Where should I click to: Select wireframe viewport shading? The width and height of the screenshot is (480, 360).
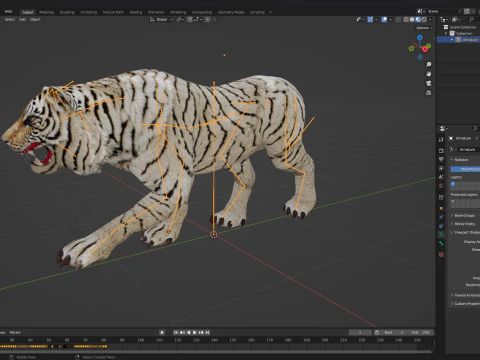(x=406, y=19)
